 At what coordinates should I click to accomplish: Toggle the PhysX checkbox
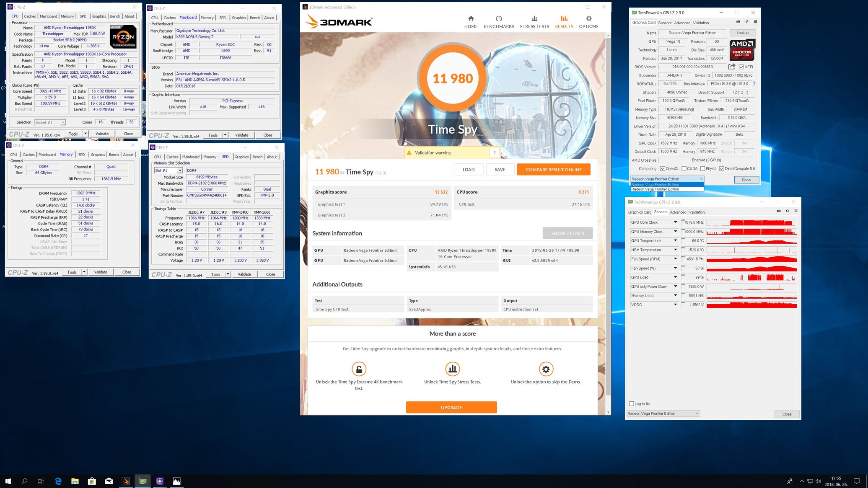702,169
